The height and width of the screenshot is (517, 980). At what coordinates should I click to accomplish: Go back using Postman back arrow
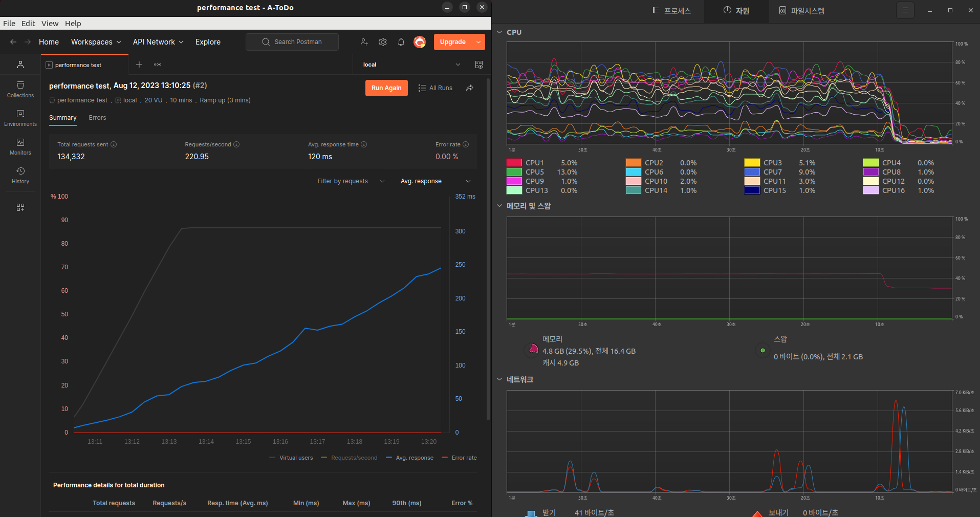13,42
